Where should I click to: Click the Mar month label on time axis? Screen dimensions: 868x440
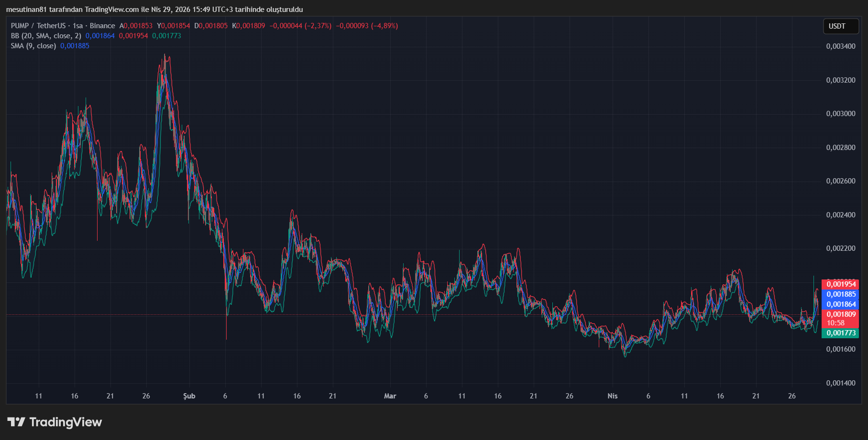(x=390, y=396)
